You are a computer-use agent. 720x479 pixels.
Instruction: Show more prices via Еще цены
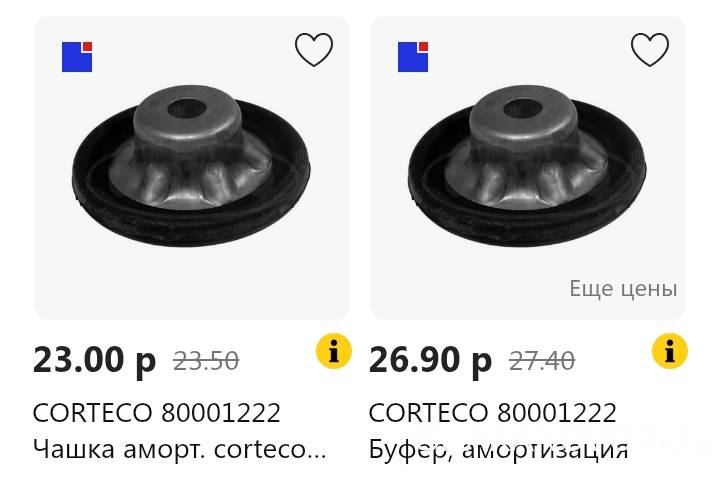tap(623, 289)
